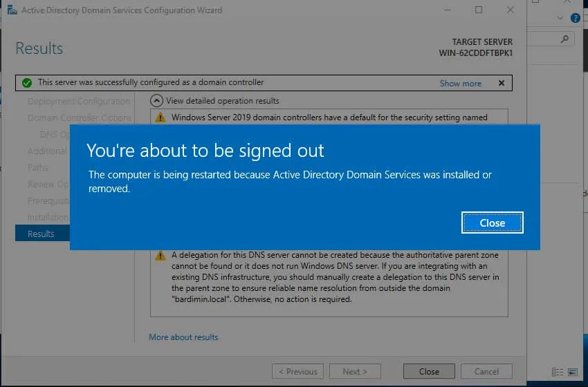This screenshot has height=387, width=588.
Task: Click the search magnifier in background window
Action: [564, 39]
